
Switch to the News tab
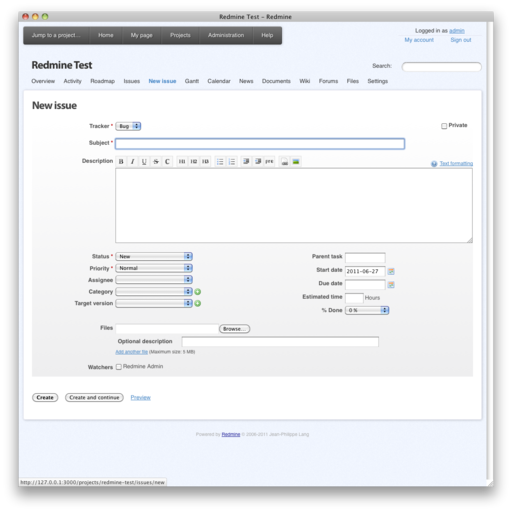click(246, 81)
